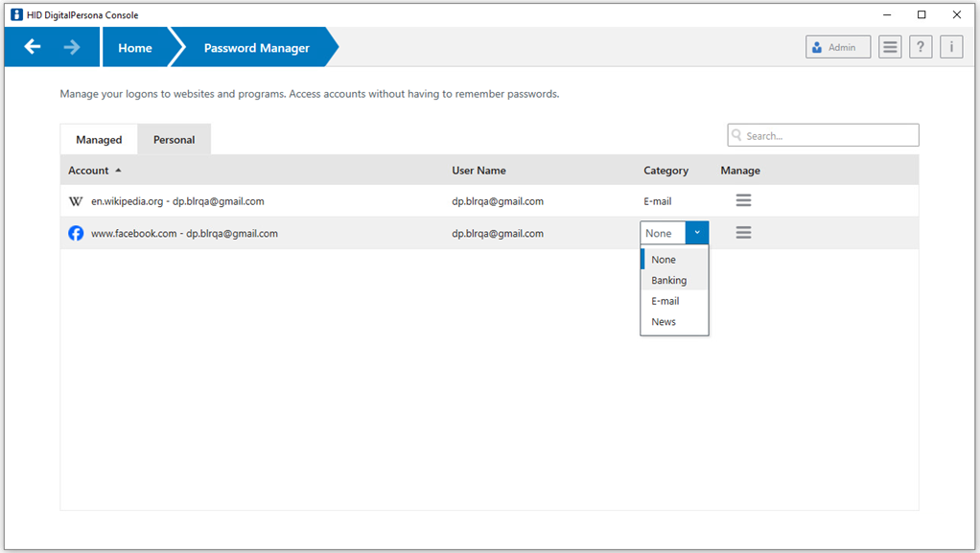Viewport: 980px width, 553px height.
Task: Open Manage options for the Facebook account
Action: click(x=743, y=232)
